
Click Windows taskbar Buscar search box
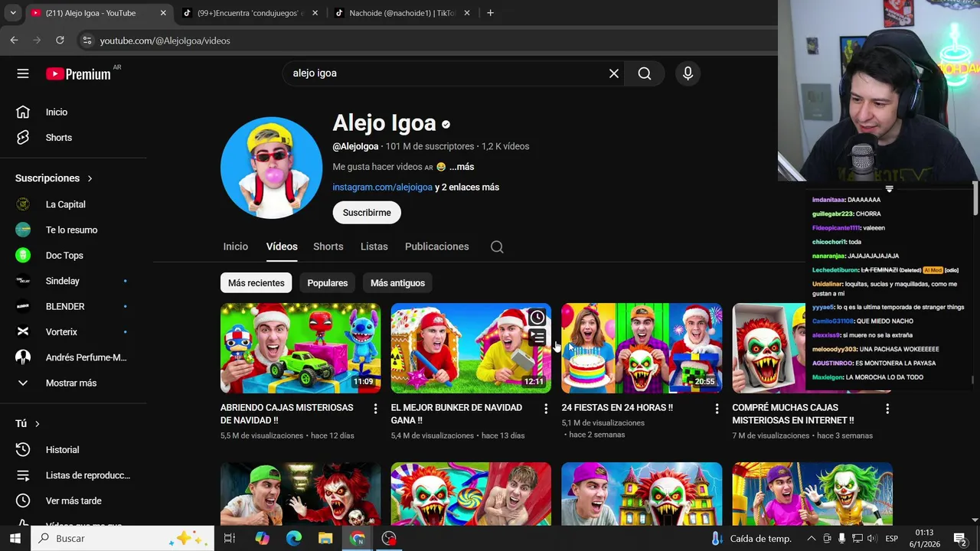tap(122, 538)
